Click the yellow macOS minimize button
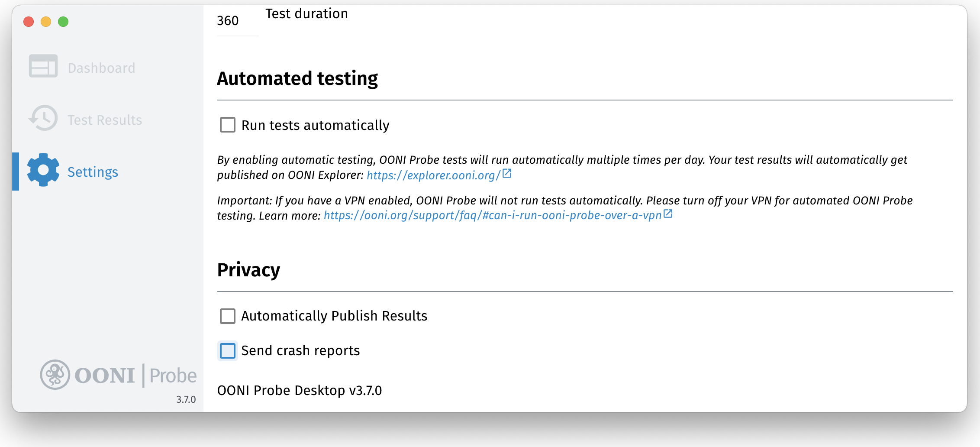980x447 pixels. coord(46,22)
